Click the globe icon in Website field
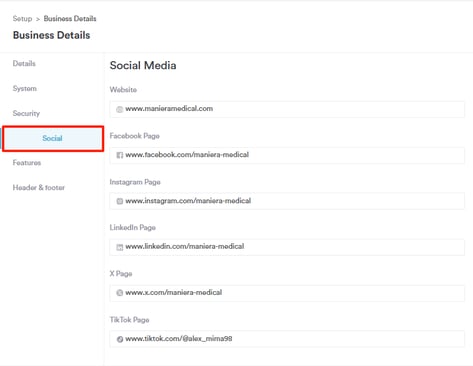The width and height of the screenshot is (473, 366). pyautogui.click(x=119, y=109)
